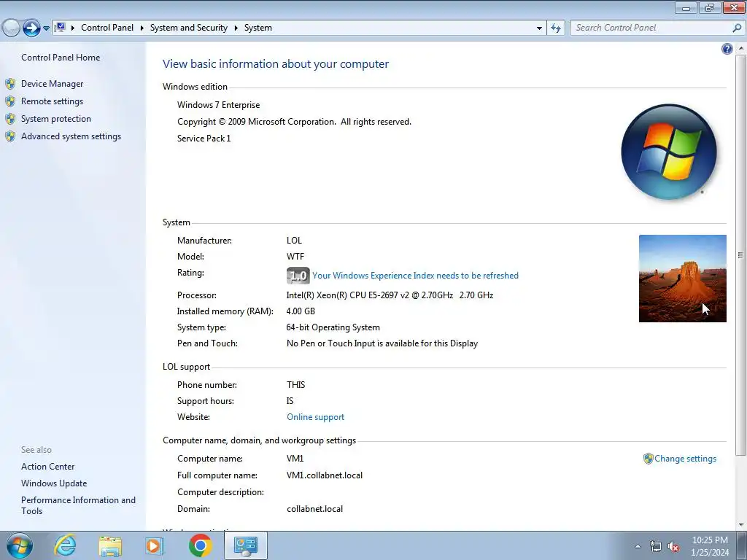This screenshot has height=560, width=747.
Task: Click the vertical scrollbar thumb
Action: pyautogui.click(x=741, y=254)
